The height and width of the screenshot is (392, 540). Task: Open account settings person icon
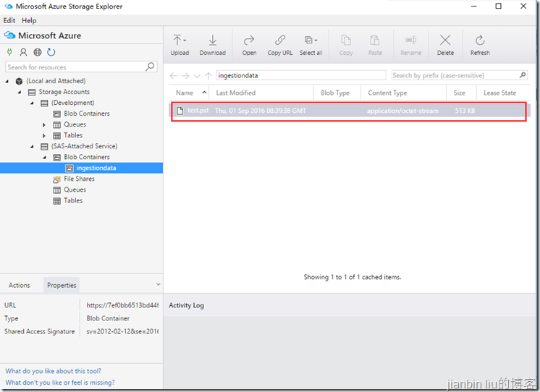[x=23, y=52]
